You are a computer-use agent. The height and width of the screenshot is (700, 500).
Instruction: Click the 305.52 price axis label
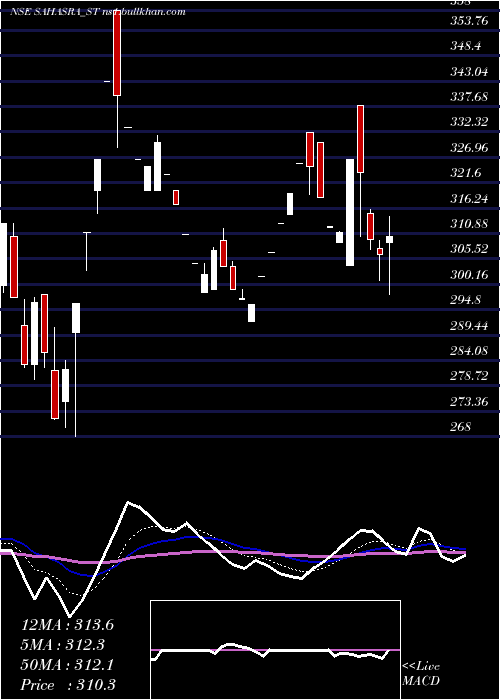469,249
